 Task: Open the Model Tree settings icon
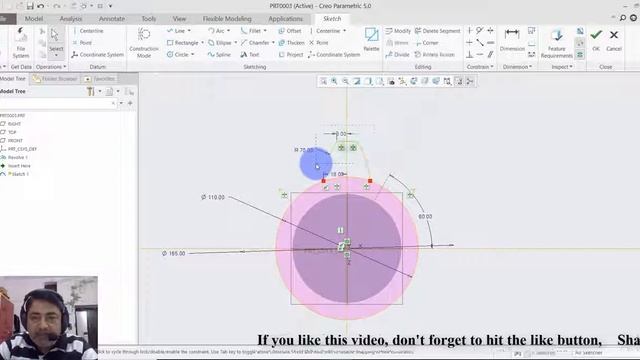pos(90,92)
